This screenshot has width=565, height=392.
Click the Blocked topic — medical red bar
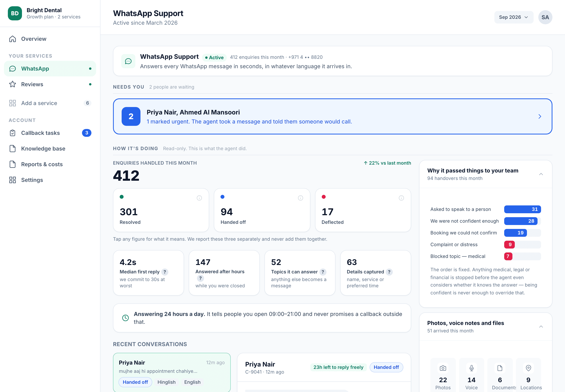pyautogui.click(x=508, y=256)
